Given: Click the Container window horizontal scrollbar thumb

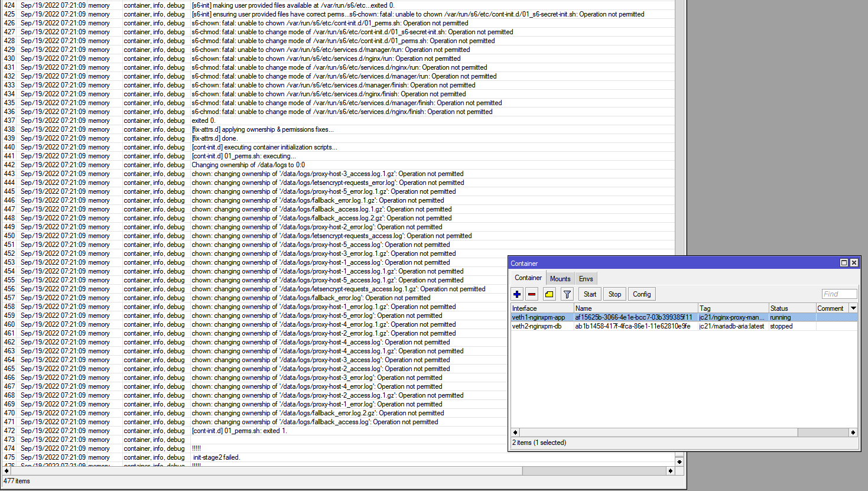Looking at the screenshot, I should pyautogui.click(x=658, y=433).
